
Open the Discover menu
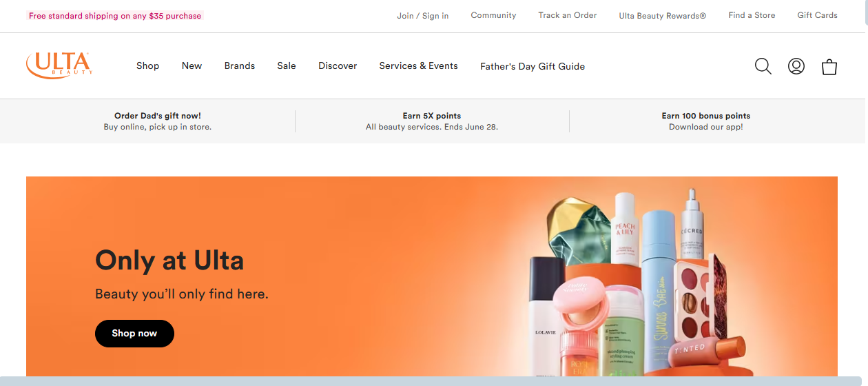338,66
